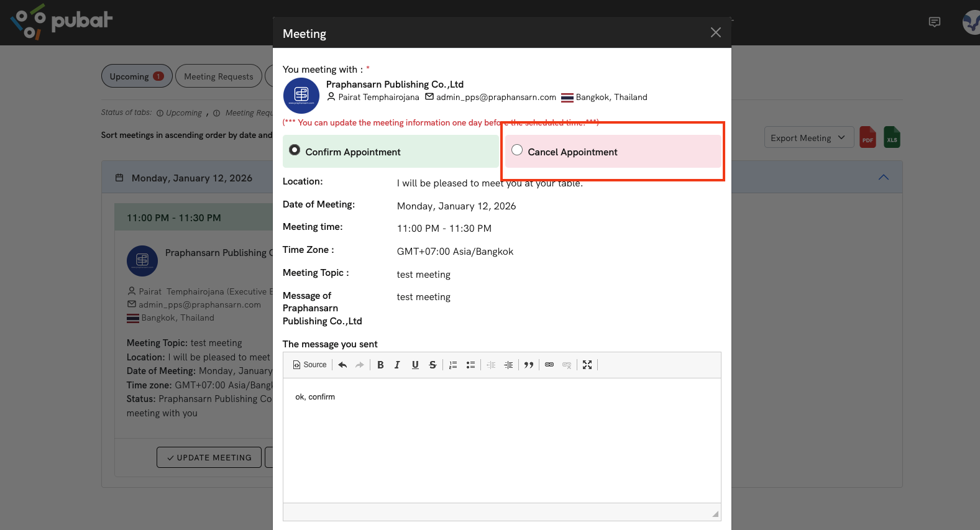Click the underline formatting icon

(x=415, y=365)
